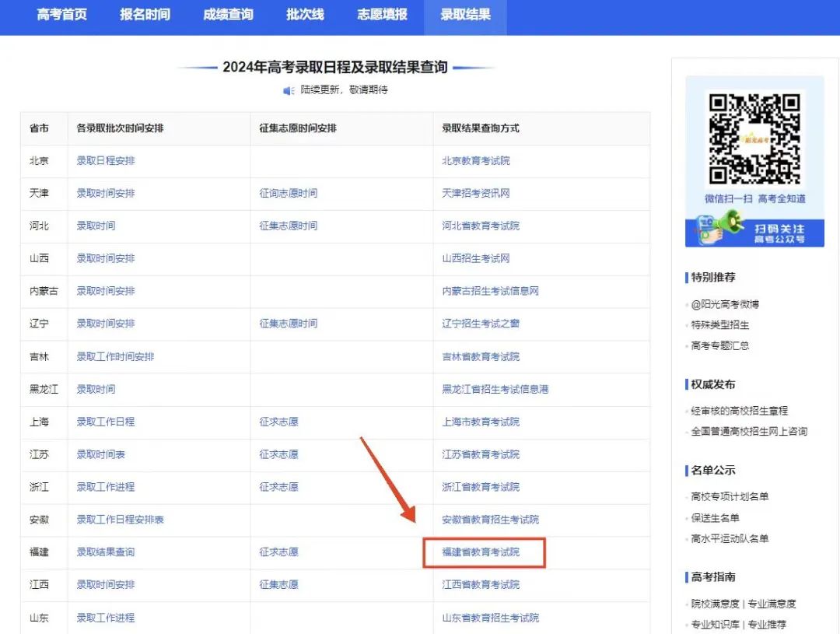Open 辽宁招生考试之窗 link
The image size is (840, 634).
481,324
